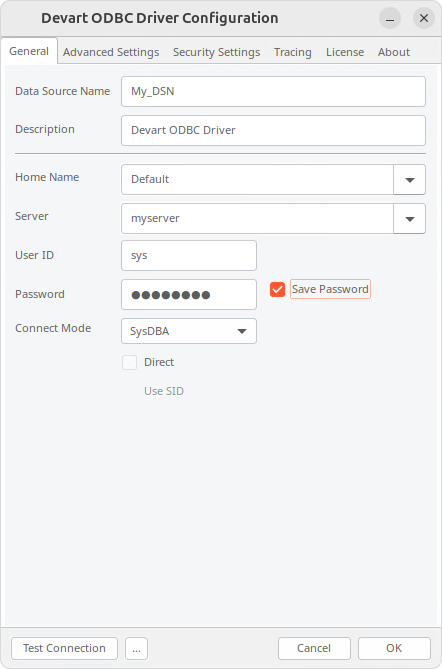Open the Connect Mode dropdown

pyautogui.click(x=189, y=331)
